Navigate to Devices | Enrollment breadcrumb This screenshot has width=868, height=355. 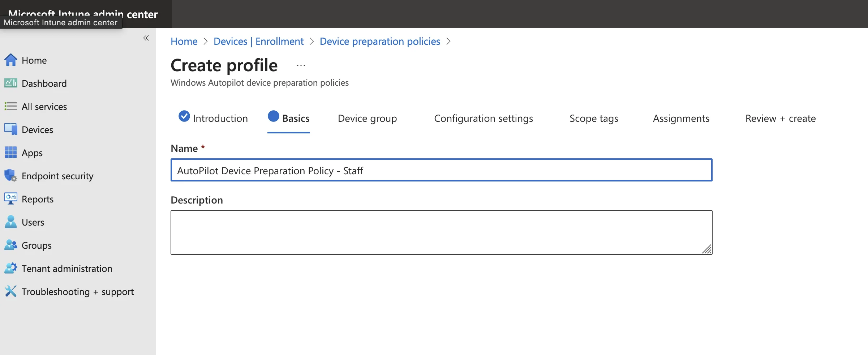pyautogui.click(x=258, y=42)
